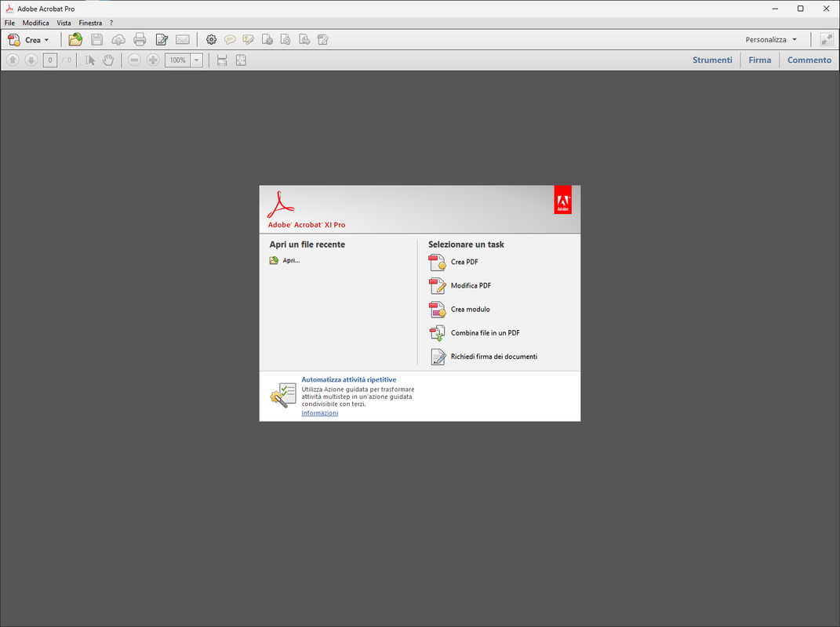Image resolution: width=840 pixels, height=627 pixels.
Task: Click the delete page icon
Action: pos(267,40)
